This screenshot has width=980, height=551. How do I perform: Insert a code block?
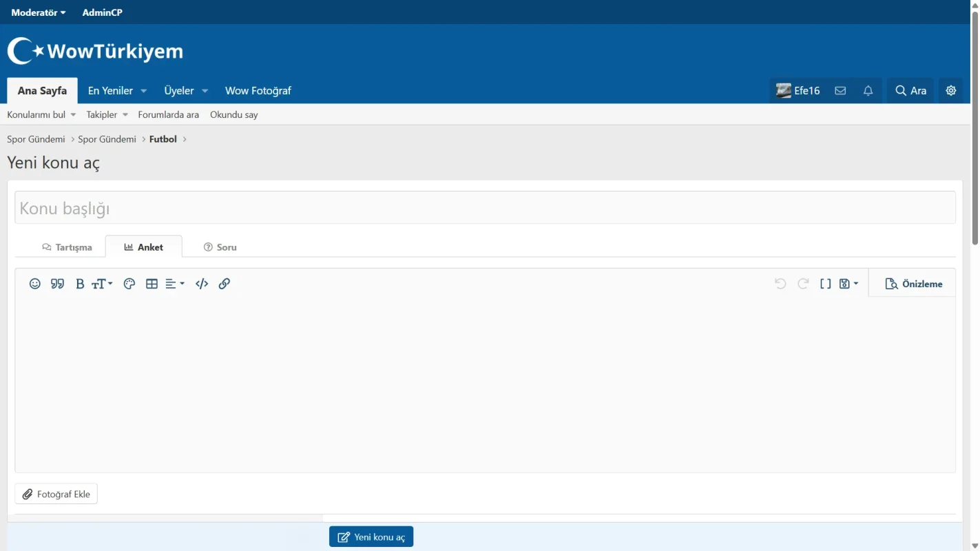(x=202, y=284)
